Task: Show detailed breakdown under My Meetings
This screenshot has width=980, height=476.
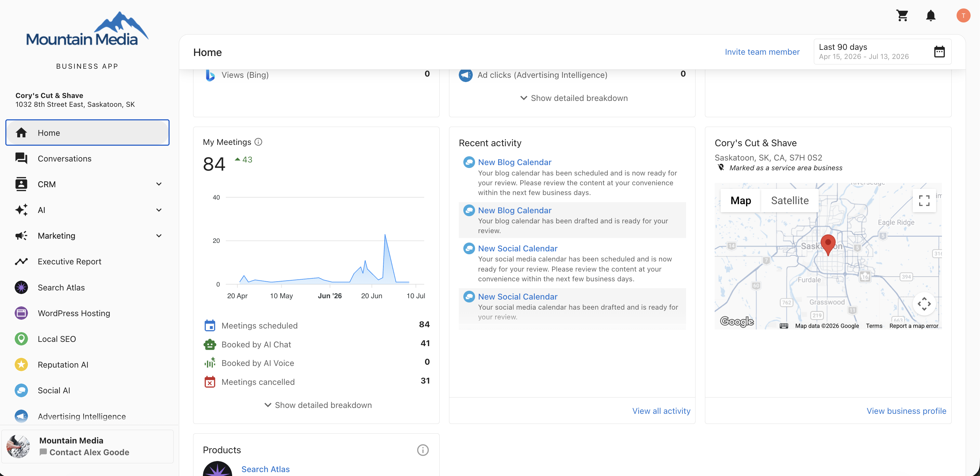Action: click(x=318, y=405)
